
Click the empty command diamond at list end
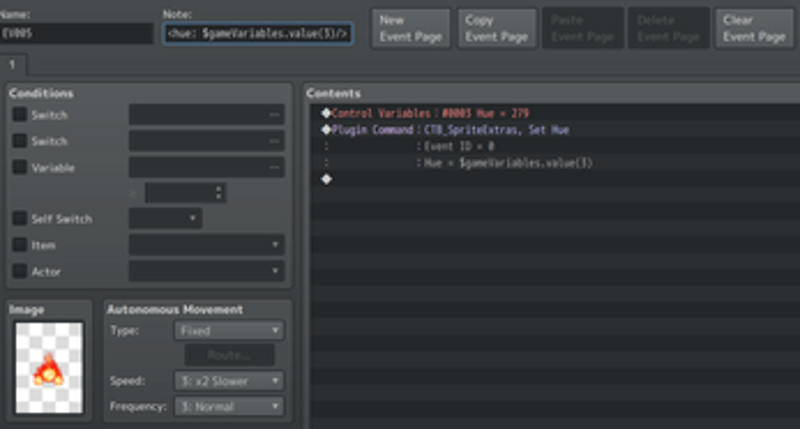coord(327,179)
